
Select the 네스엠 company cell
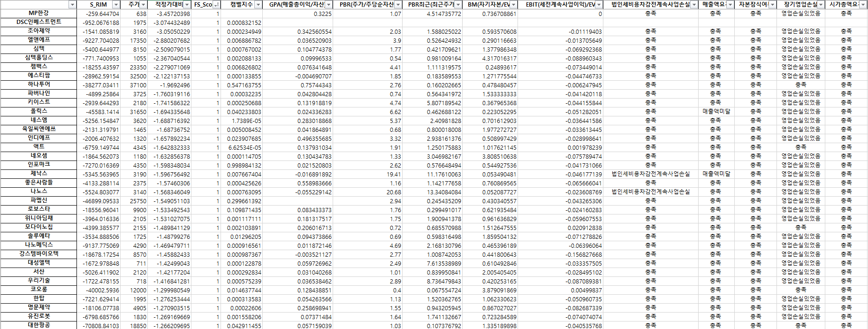click(38, 121)
